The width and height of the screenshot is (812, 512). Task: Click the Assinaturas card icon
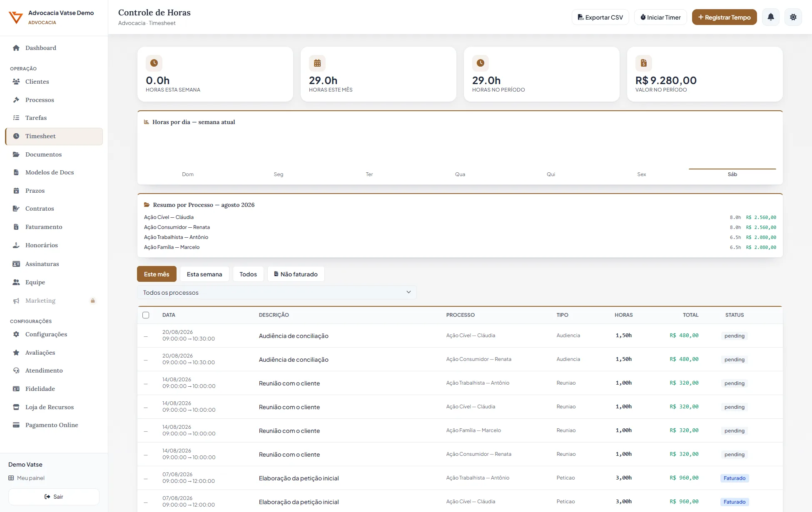(16, 264)
